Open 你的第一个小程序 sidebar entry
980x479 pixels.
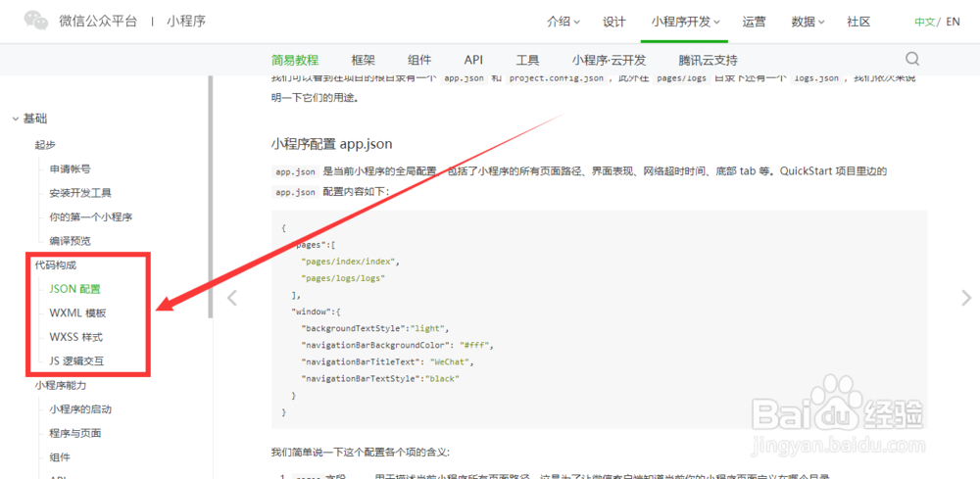coord(90,217)
